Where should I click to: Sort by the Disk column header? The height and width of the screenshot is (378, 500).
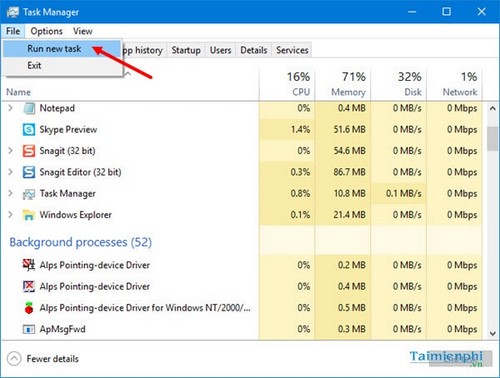click(399, 85)
